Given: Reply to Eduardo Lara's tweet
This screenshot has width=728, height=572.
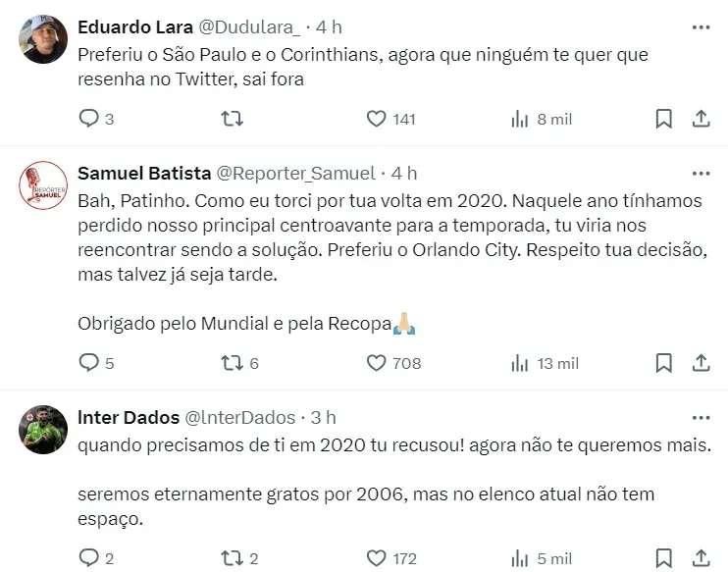Looking at the screenshot, I should [x=89, y=119].
